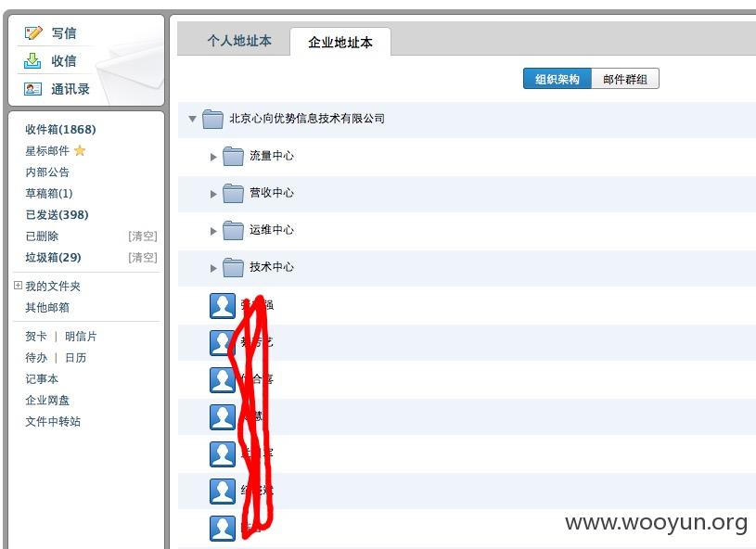
Task: Open 内部公告 announcements
Action: click(47, 172)
